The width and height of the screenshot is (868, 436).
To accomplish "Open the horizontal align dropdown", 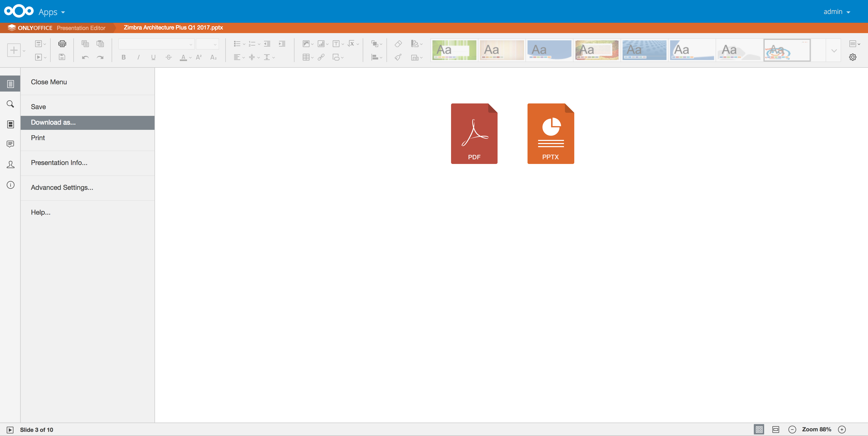I will (239, 57).
